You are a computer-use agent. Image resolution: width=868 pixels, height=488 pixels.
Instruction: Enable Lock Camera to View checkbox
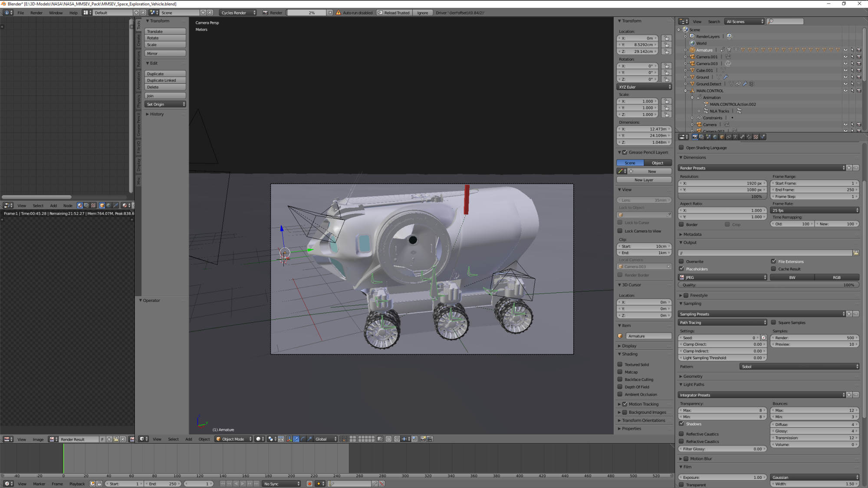click(620, 231)
